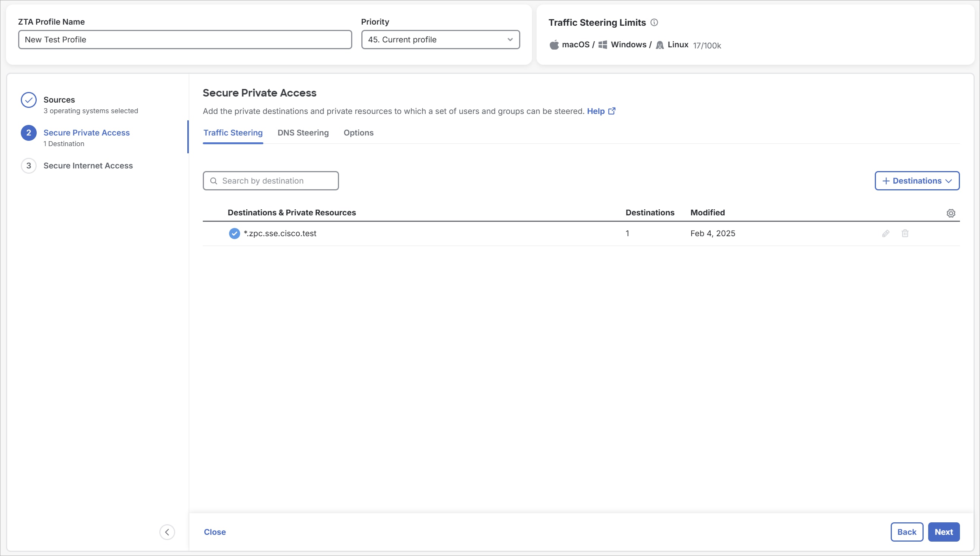Click the Modified column header
Image resolution: width=980 pixels, height=556 pixels.
pyautogui.click(x=708, y=213)
